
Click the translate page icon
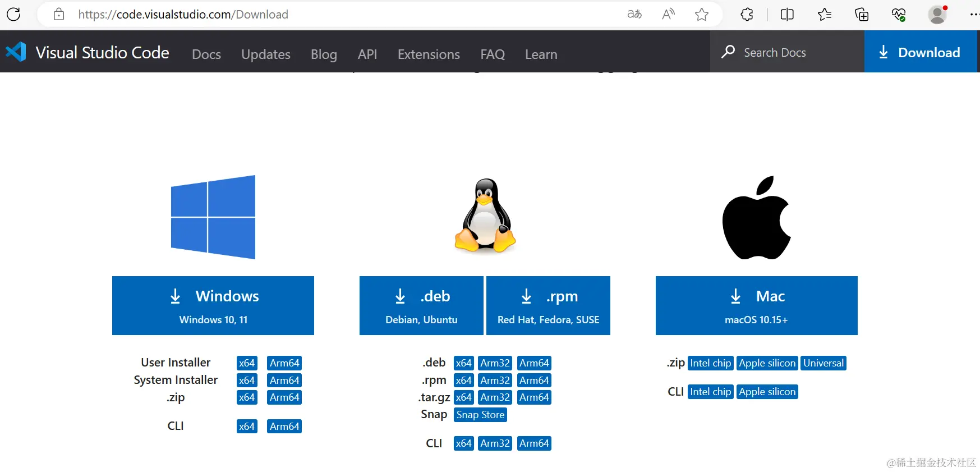tap(634, 14)
